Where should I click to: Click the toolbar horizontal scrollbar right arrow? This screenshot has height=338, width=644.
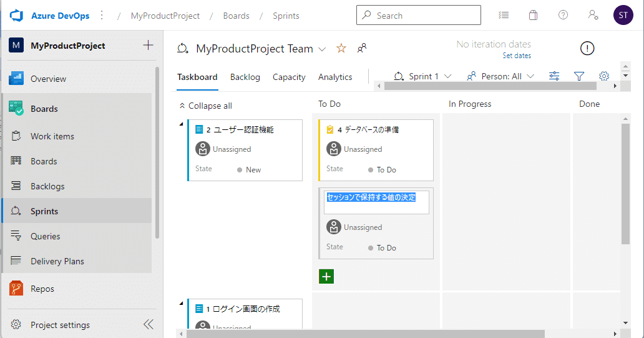pyautogui.click(x=615, y=86)
